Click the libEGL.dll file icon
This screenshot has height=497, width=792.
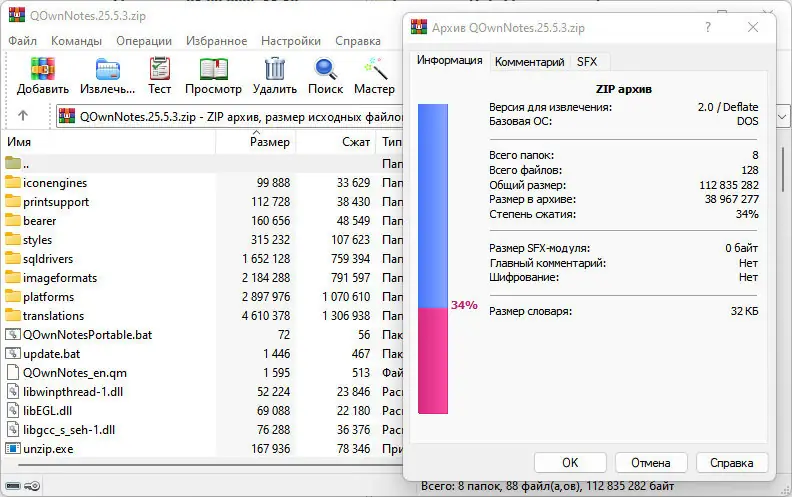point(13,410)
